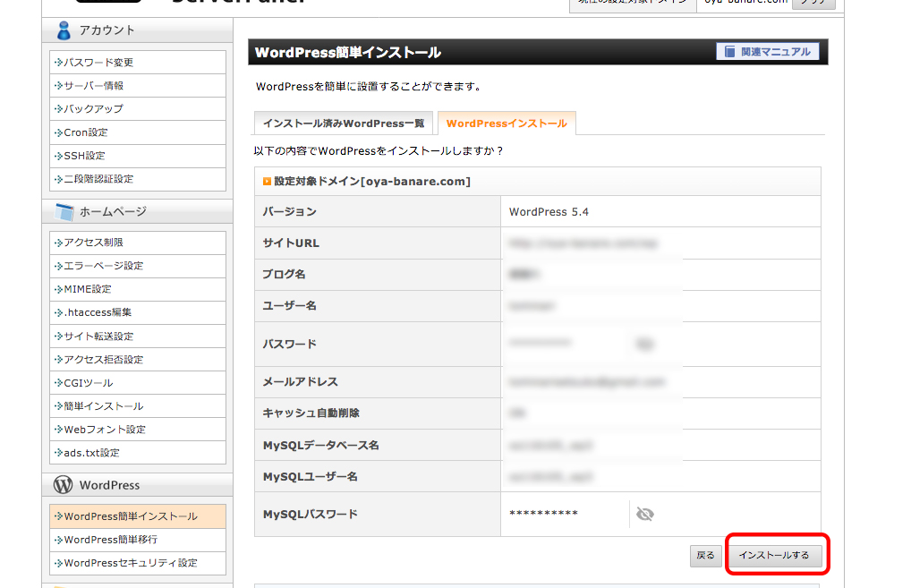Click the WordPress簡単インストール page title
Image resolution: width=911 pixels, height=588 pixels.
tap(348, 52)
